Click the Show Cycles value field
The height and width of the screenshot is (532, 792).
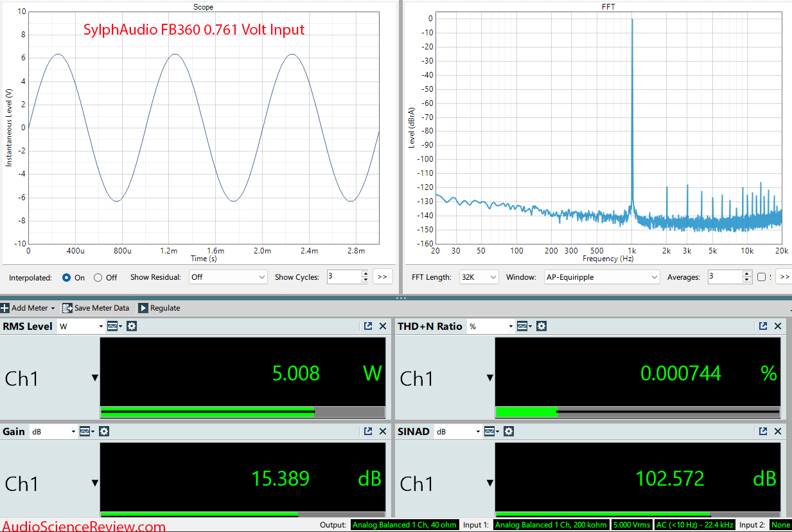point(344,277)
